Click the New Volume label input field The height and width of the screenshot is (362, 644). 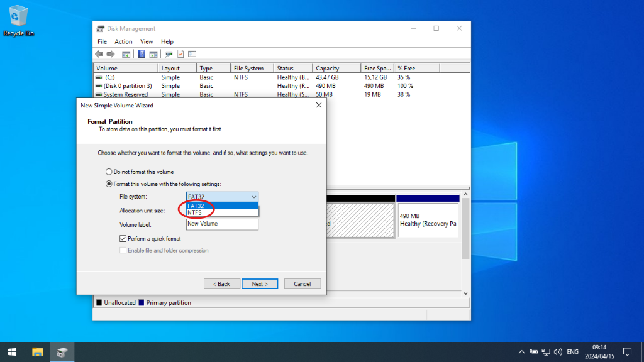click(221, 224)
